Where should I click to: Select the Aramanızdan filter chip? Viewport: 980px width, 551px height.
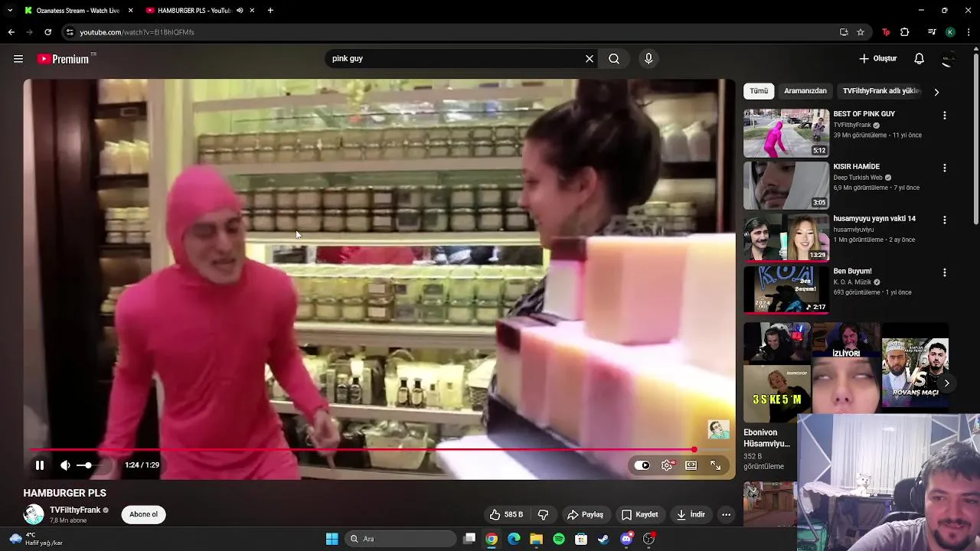pyautogui.click(x=805, y=91)
